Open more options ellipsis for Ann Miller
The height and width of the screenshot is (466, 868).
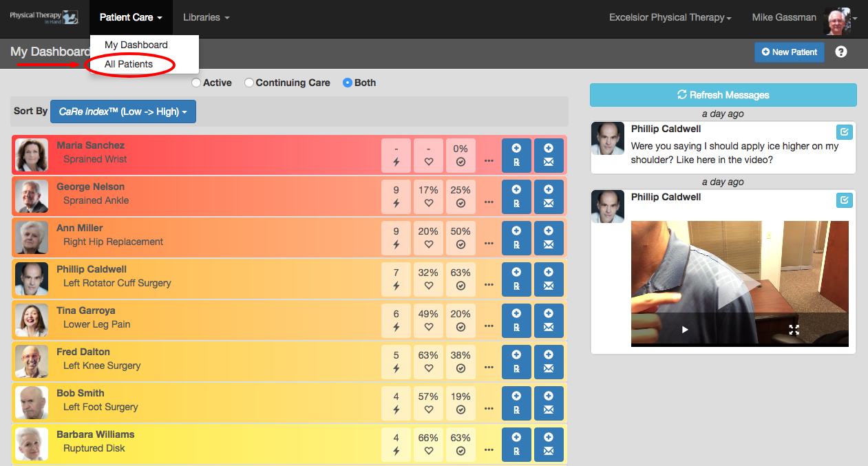[489, 244]
